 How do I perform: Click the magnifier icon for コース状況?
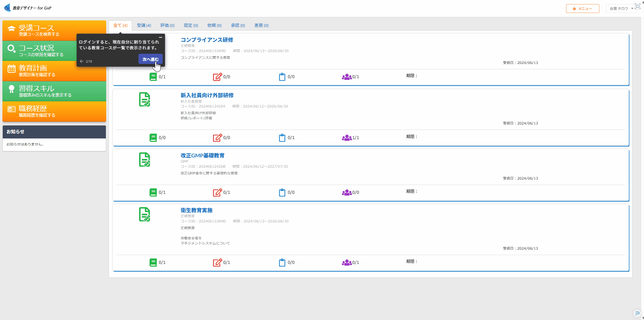pos(12,49)
